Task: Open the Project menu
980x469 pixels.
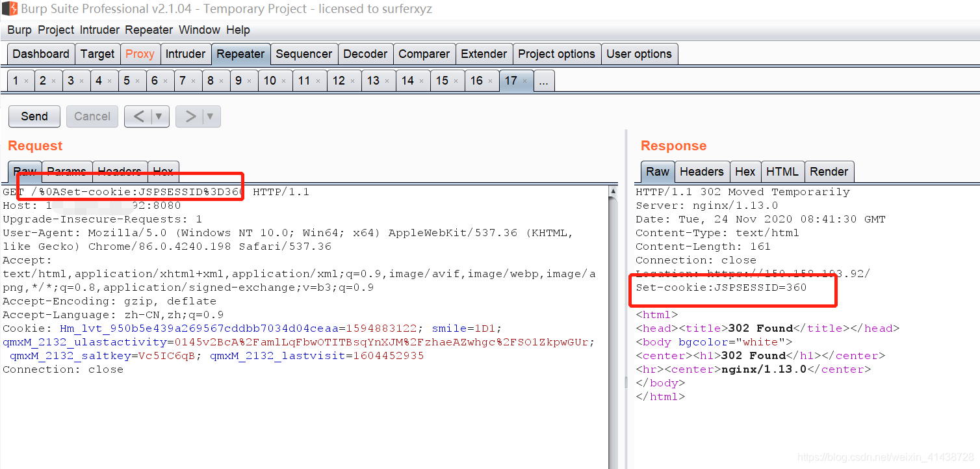Action: click(x=56, y=30)
